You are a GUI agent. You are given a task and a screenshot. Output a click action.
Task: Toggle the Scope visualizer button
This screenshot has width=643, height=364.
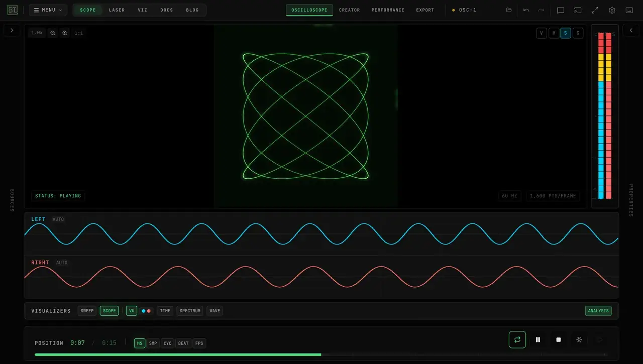click(110, 311)
